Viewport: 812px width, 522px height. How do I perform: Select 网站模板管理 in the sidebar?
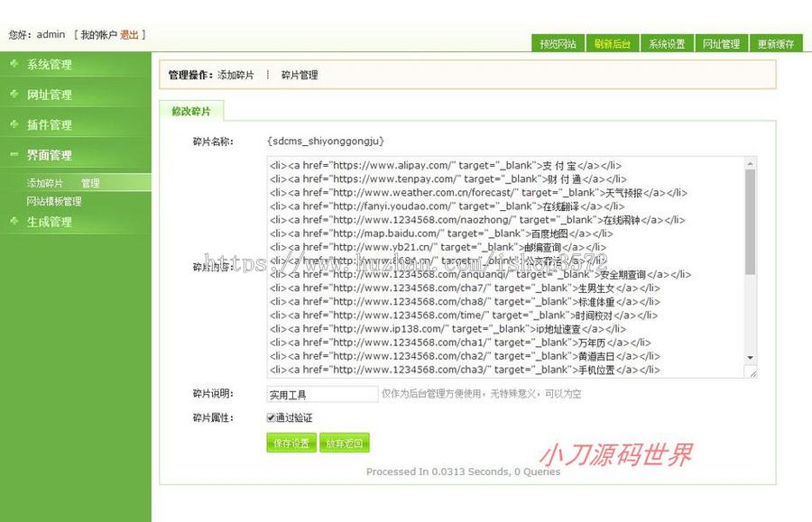tap(55, 201)
